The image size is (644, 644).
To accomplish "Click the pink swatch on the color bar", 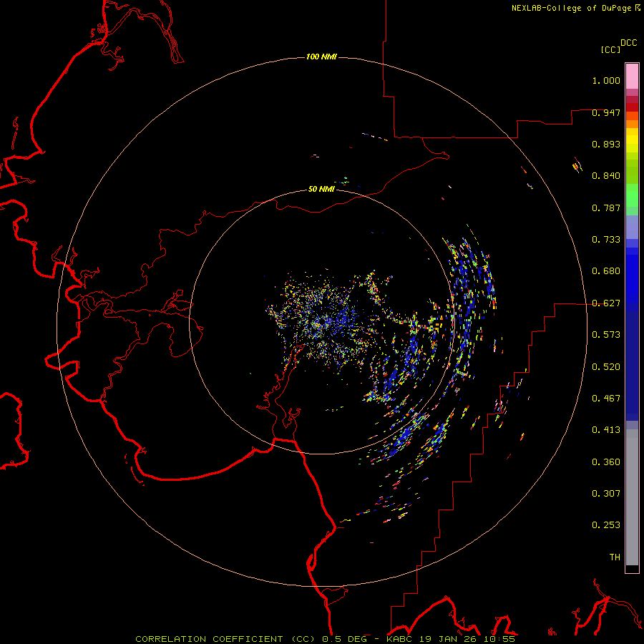I will tap(632, 77).
